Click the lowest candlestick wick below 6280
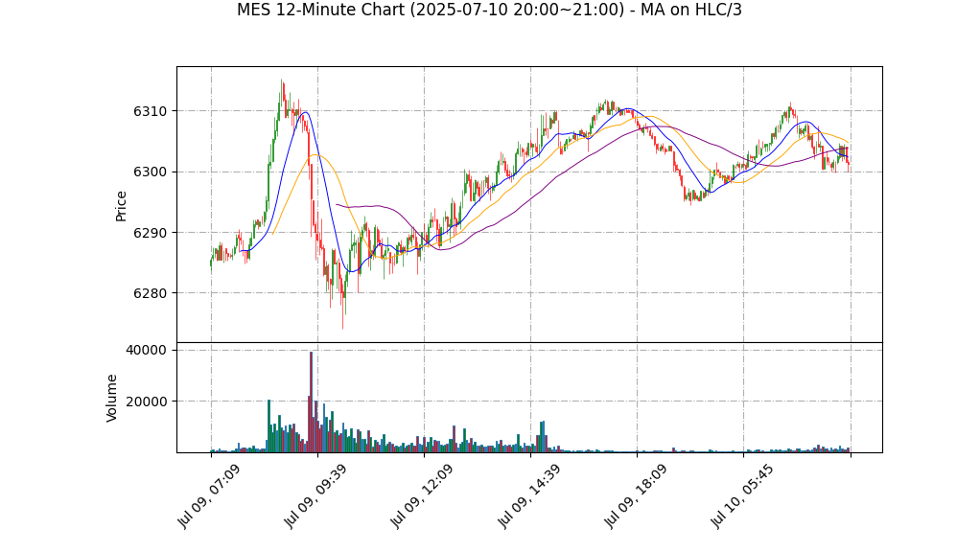This screenshot has width=980, height=551. (342, 306)
